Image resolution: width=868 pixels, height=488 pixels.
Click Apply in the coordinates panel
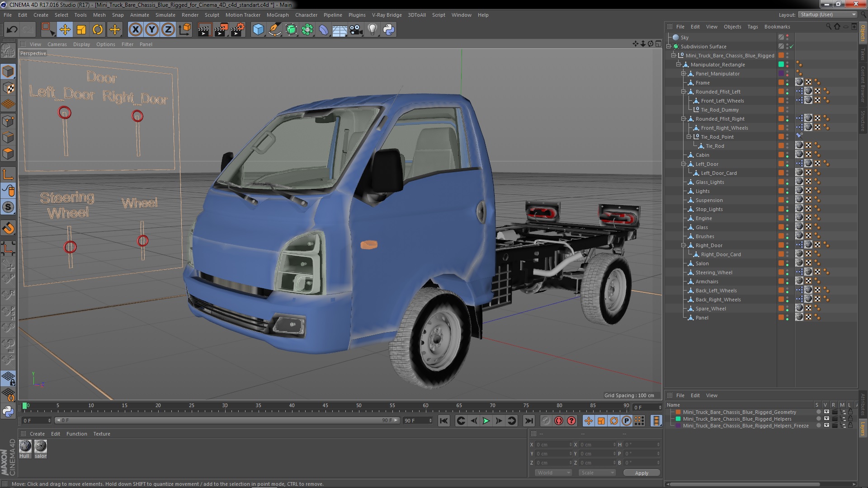click(x=642, y=473)
